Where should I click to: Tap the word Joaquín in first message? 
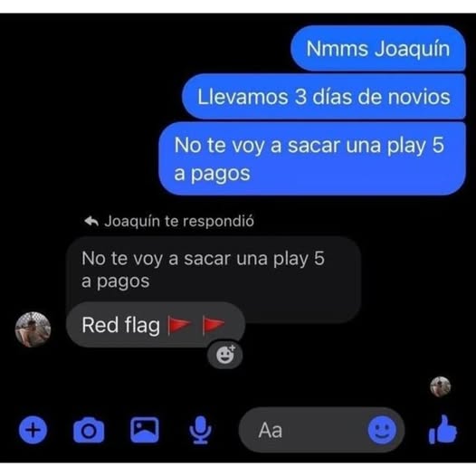pos(412,49)
